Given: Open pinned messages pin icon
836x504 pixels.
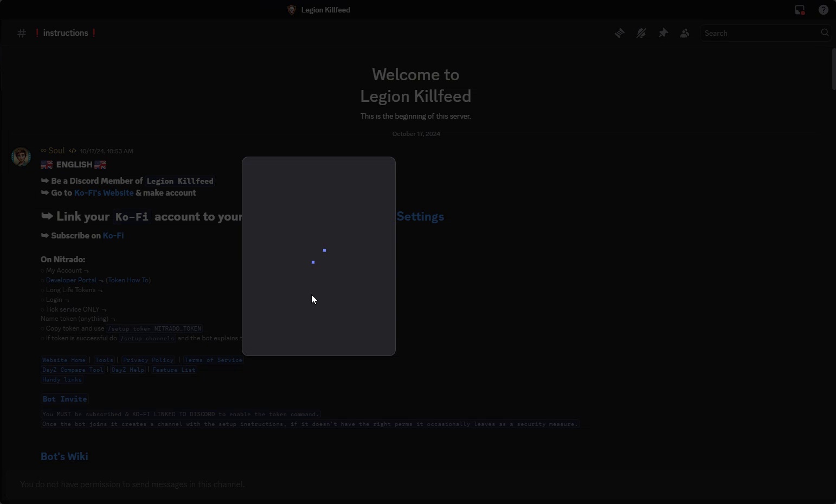Looking at the screenshot, I should click(664, 34).
